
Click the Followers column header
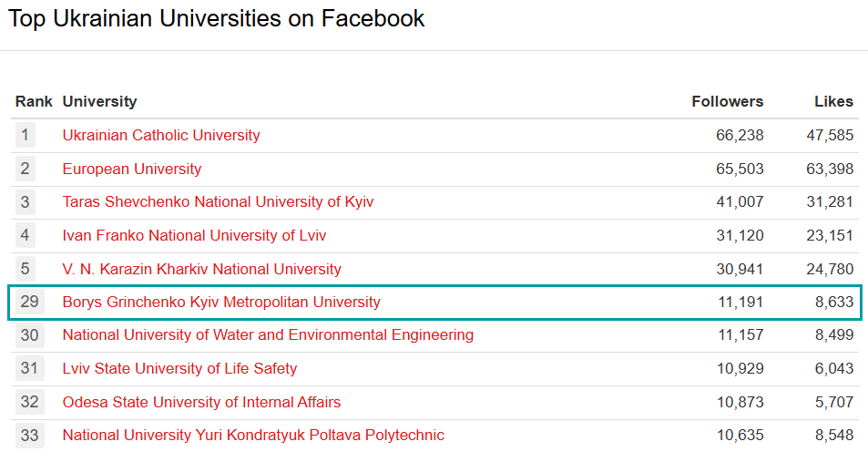[727, 101]
